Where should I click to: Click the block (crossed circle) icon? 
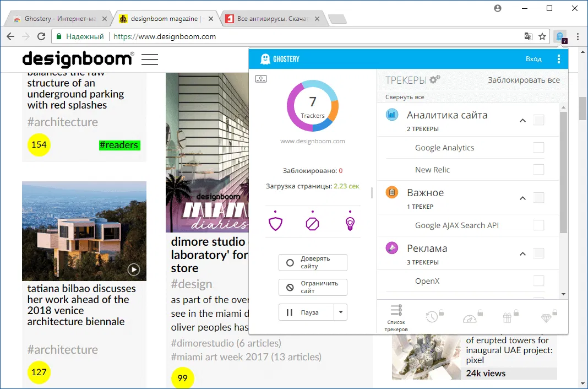313,223
